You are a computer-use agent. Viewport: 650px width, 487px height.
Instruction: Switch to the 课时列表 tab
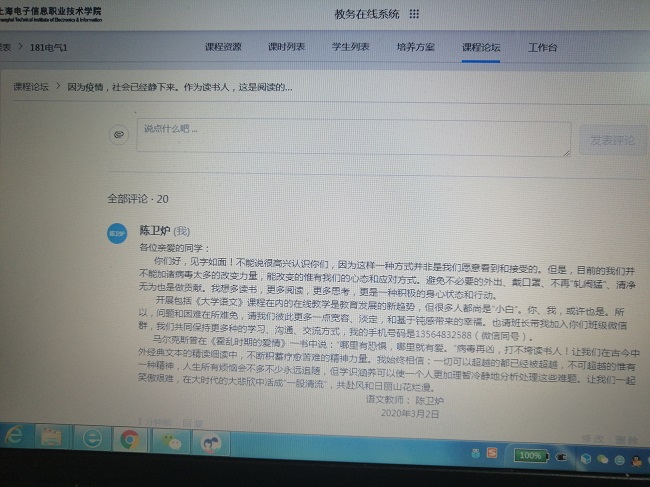point(287,47)
